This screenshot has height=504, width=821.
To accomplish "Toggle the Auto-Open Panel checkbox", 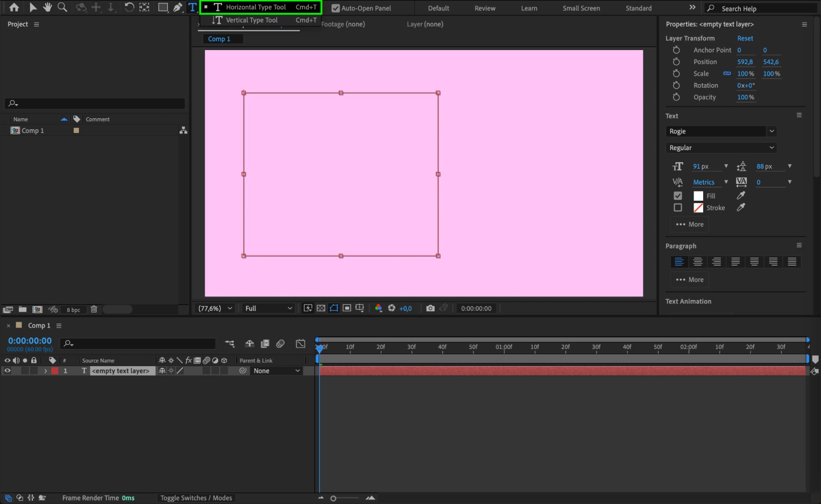I will click(x=336, y=8).
